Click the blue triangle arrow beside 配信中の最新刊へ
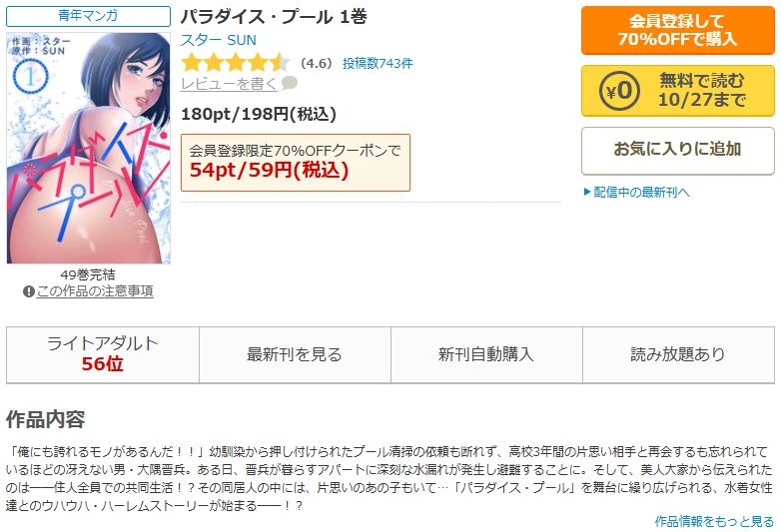Image resolution: width=781 pixels, height=532 pixels. pyautogui.click(x=586, y=192)
